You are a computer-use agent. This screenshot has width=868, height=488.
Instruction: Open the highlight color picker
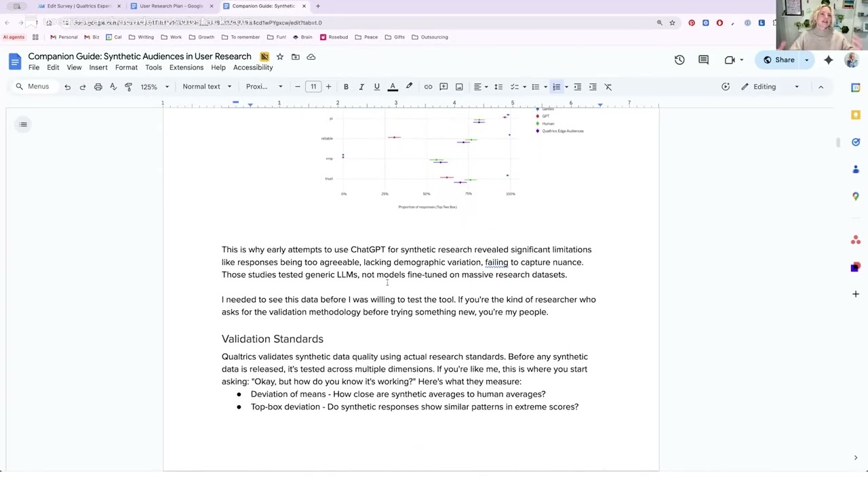coord(409,87)
